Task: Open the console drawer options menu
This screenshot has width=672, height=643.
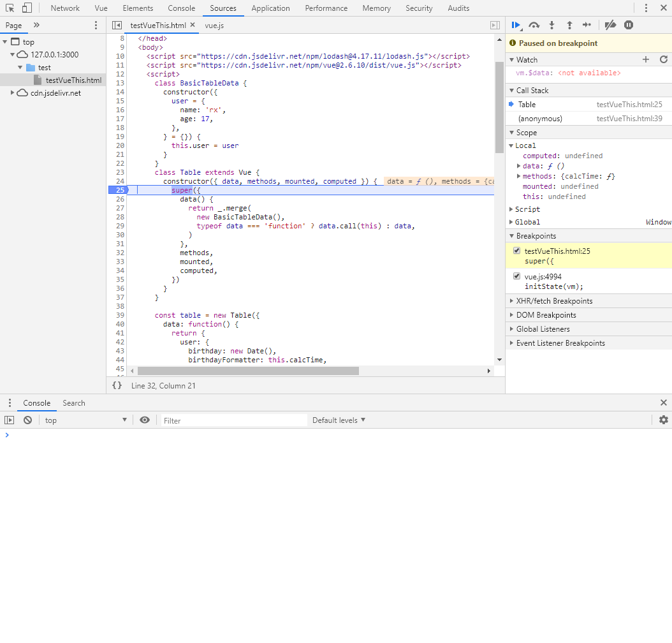Action: tap(10, 403)
